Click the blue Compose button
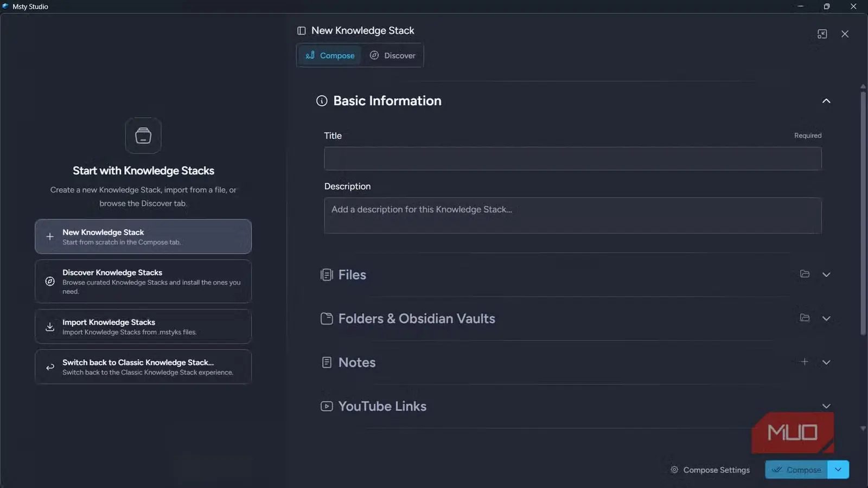The image size is (868, 488). [x=796, y=470]
